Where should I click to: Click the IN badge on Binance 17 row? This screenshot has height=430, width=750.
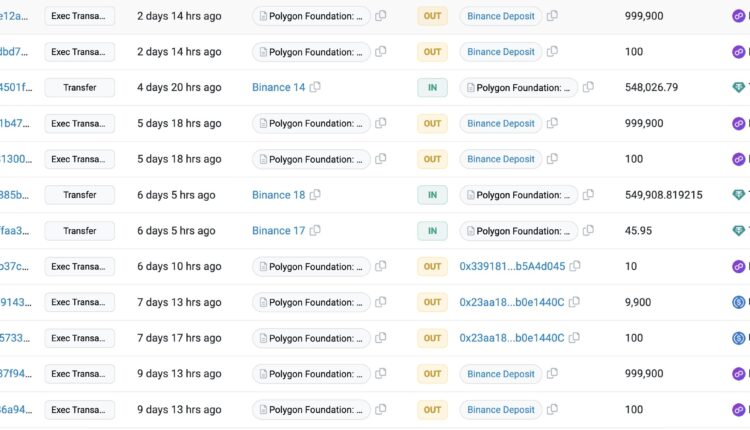[x=432, y=231]
